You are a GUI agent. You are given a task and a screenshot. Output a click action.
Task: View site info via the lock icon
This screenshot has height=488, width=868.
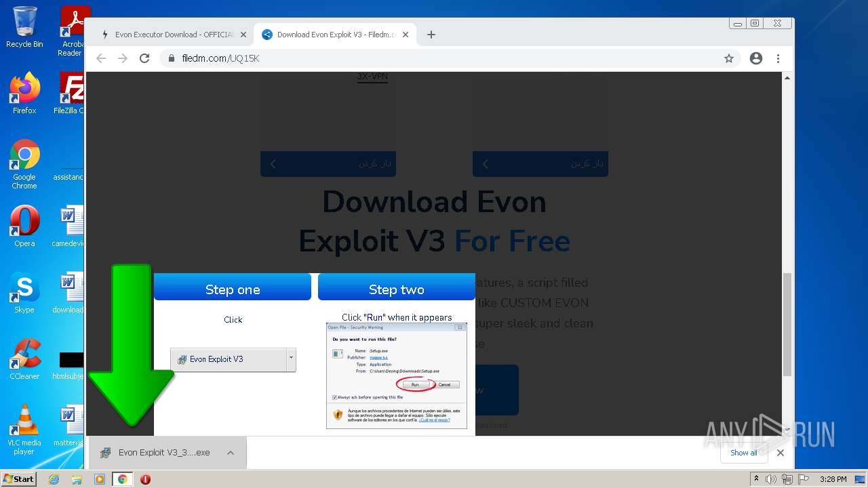pyautogui.click(x=172, y=58)
